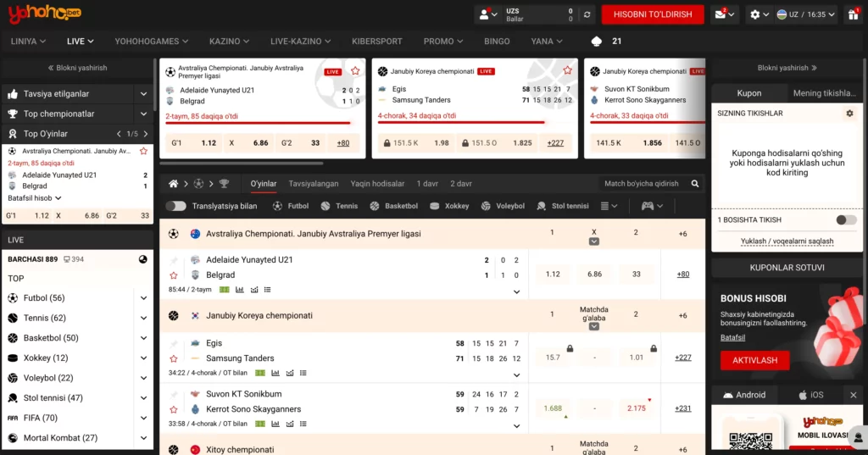Viewport: 868px width, 455px height.
Task: Click the trophy icon in breadcrumb
Action: (224, 184)
